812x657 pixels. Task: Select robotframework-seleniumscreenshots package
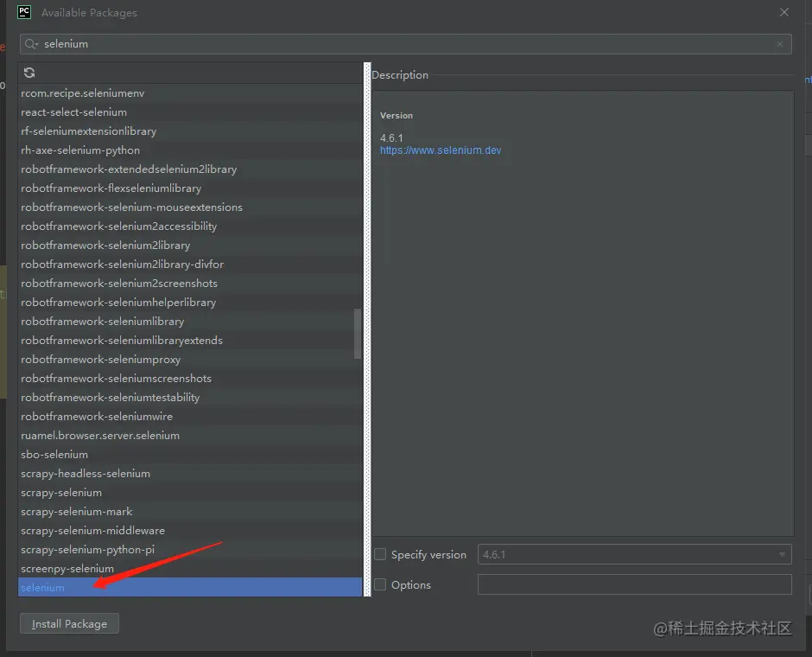click(190, 379)
